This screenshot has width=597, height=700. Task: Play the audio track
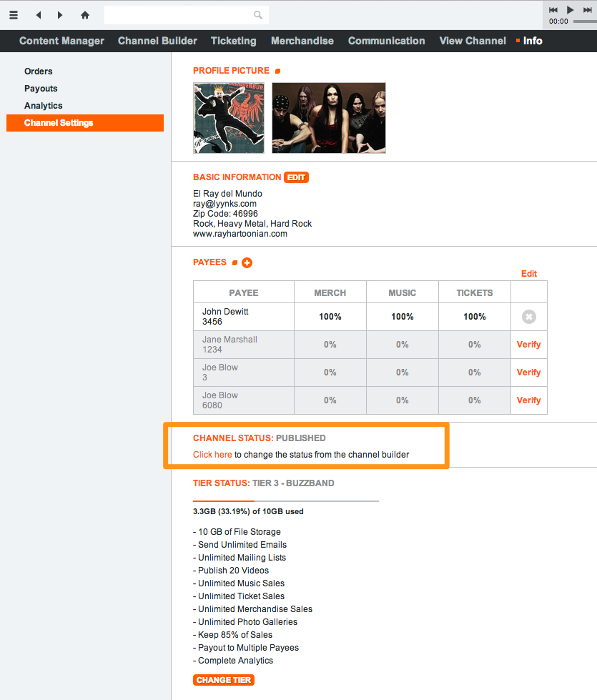click(571, 10)
